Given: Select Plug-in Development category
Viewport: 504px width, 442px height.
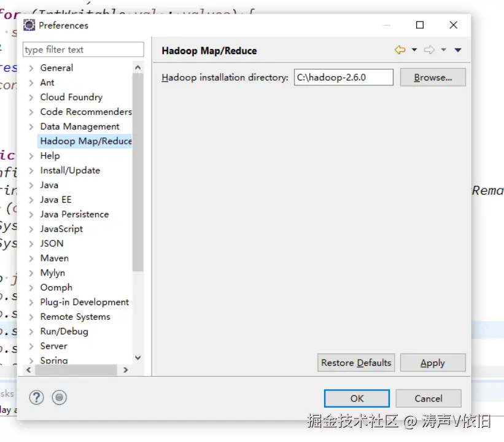Looking at the screenshot, I should click(85, 302).
